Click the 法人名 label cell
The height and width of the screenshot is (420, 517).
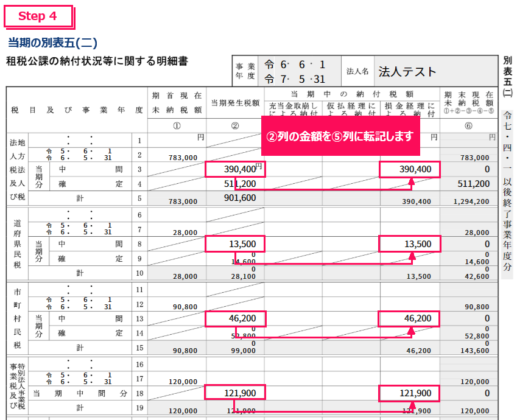357,71
